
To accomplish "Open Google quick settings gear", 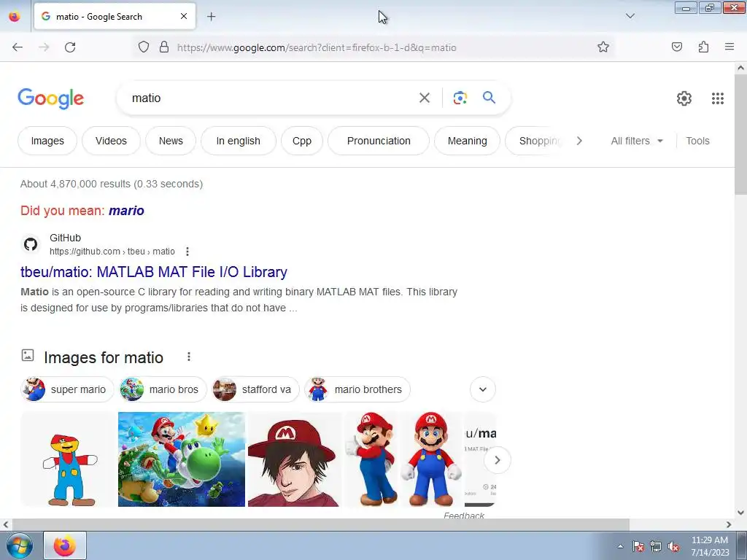I will [684, 98].
